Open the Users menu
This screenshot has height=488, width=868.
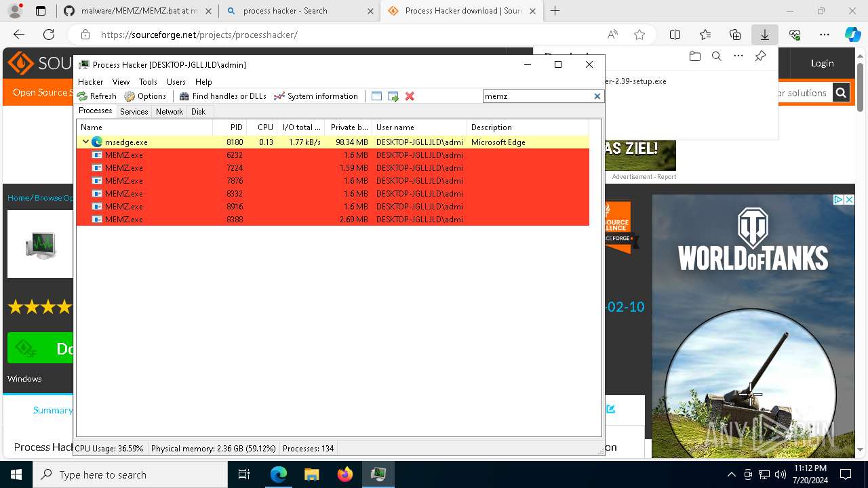click(x=176, y=81)
